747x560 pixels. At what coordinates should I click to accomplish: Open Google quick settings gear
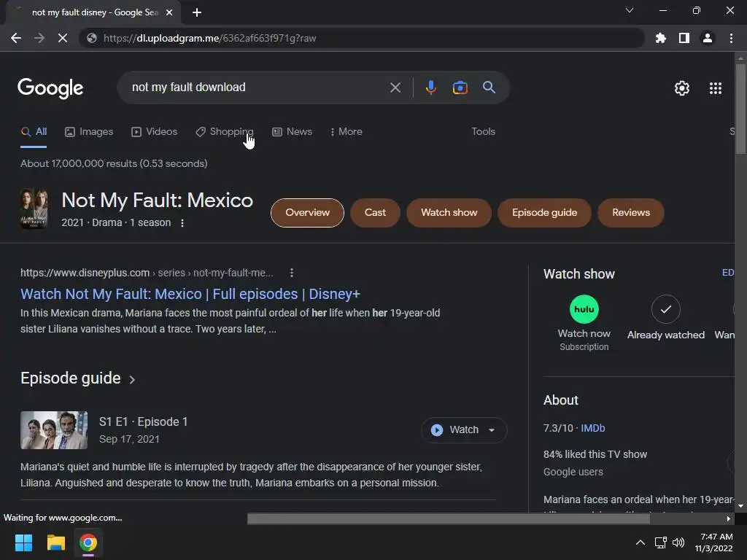pos(682,88)
